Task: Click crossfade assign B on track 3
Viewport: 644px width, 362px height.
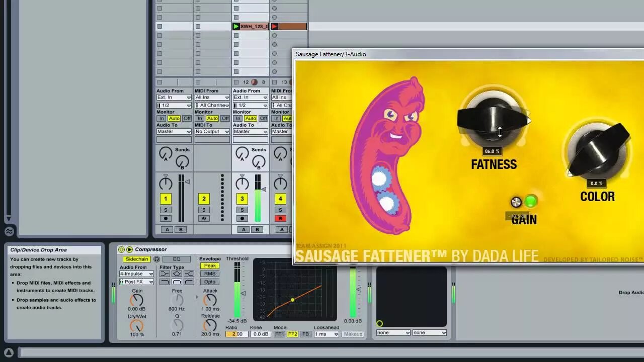Action: click(x=257, y=230)
